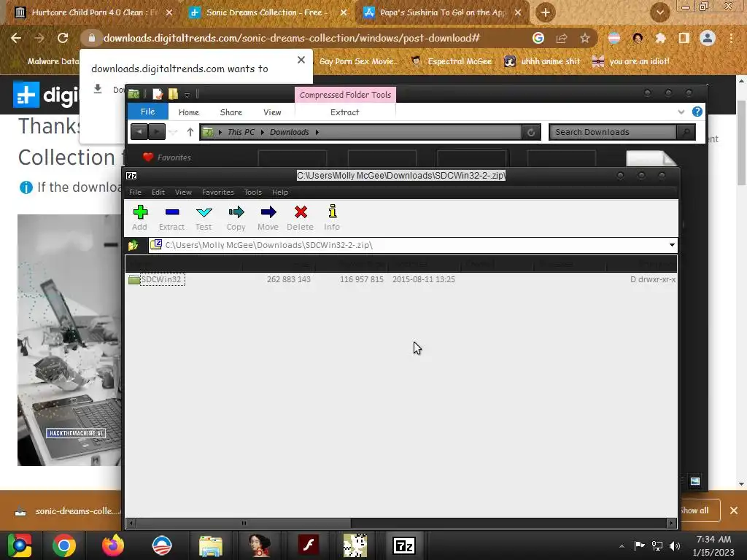Go up one folder level in 7-Zip

click(x=133, y=245)
